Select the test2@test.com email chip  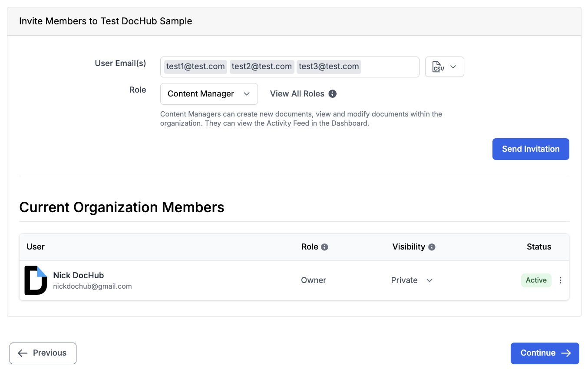point(262,67)
